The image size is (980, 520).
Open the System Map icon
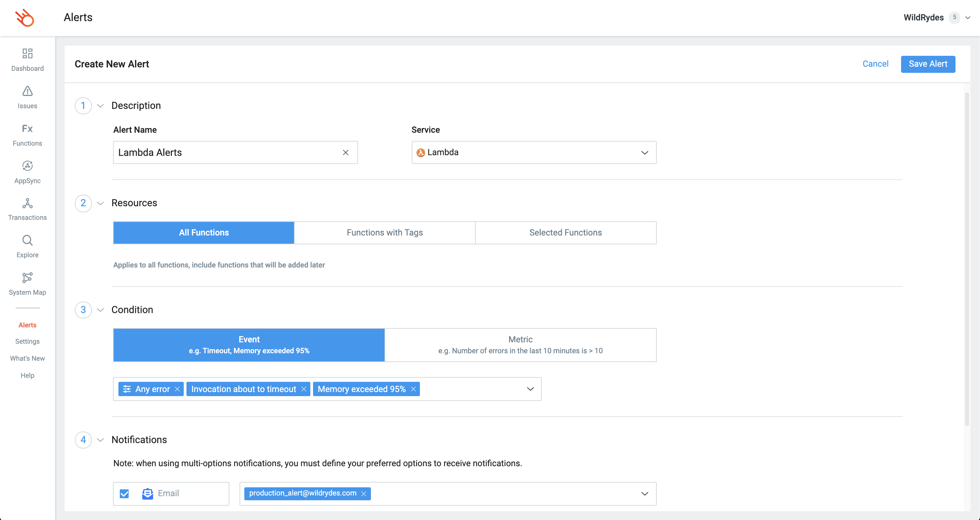click(x=27, y=278)
